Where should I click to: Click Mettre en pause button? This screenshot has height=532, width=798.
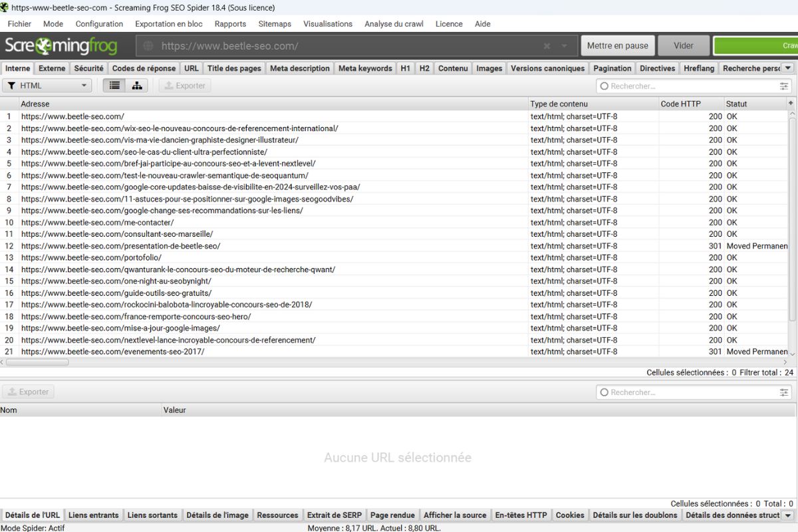coord(618,46)
